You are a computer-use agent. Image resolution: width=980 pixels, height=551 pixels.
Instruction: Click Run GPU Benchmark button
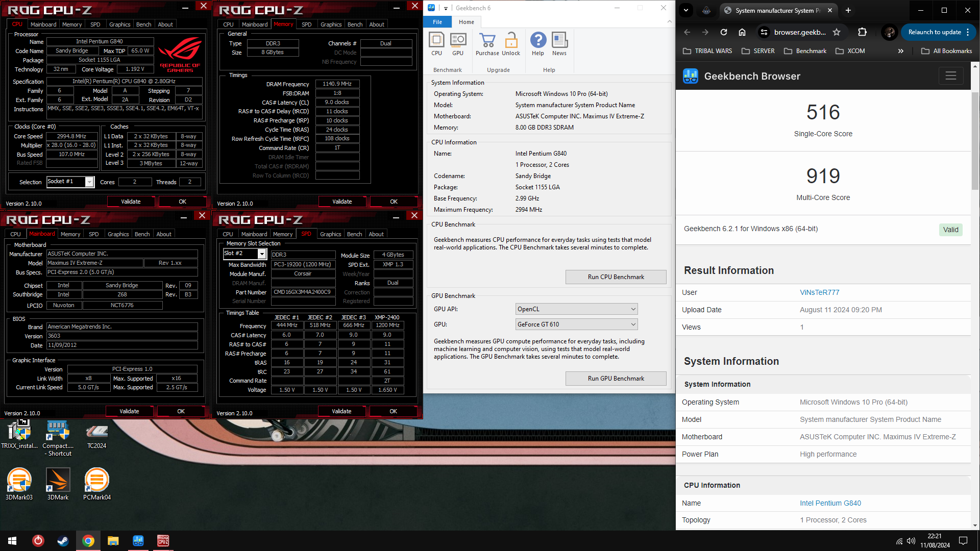616,379
